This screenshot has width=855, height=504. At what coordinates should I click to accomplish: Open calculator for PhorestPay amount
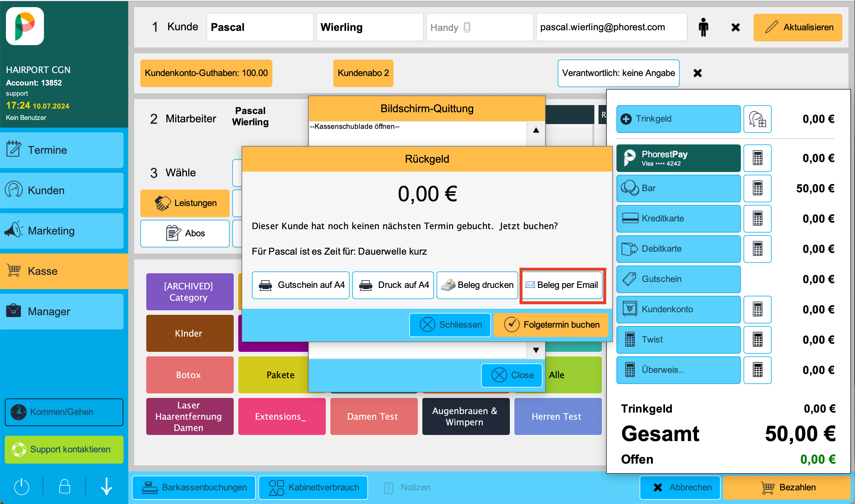tap(757, 158)
